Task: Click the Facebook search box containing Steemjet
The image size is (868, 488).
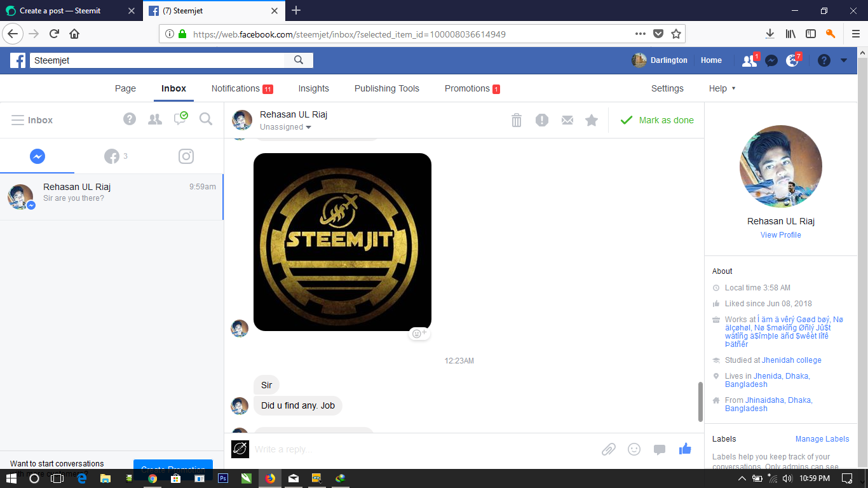Action: [x=157, y=60]
